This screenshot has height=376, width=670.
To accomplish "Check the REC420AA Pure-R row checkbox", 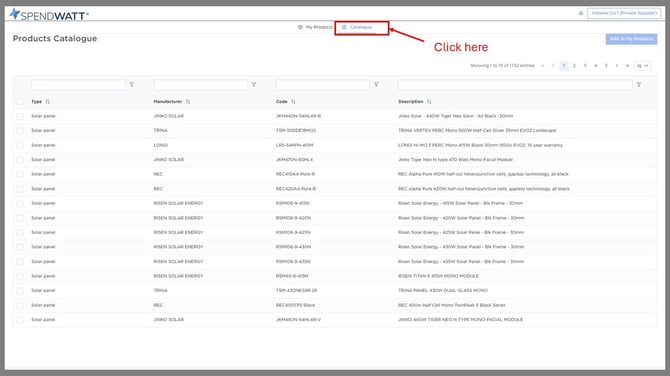I will pos(20,189).
